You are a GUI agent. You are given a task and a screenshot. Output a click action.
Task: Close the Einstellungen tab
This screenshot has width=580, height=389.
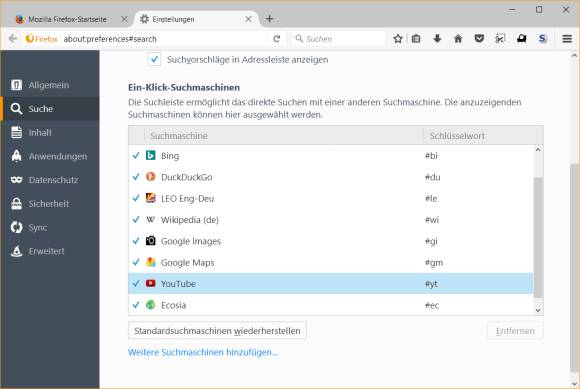(249, 19)
